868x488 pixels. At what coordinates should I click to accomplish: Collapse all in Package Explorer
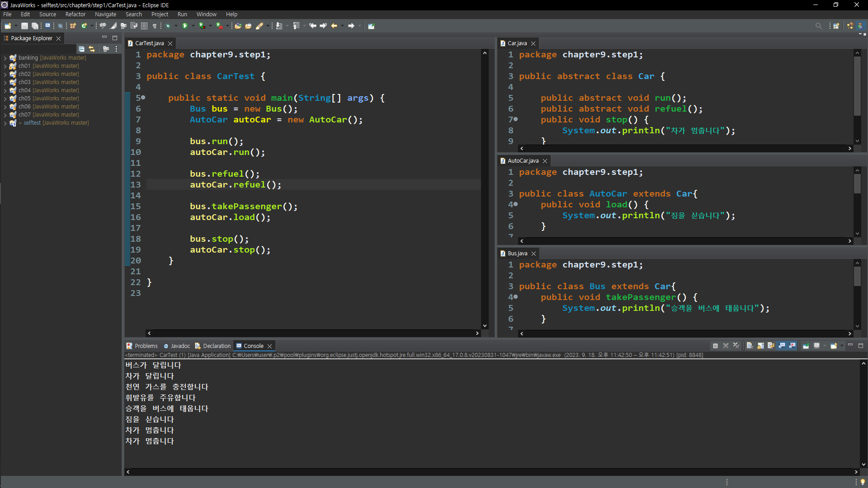tap(81, 49)
